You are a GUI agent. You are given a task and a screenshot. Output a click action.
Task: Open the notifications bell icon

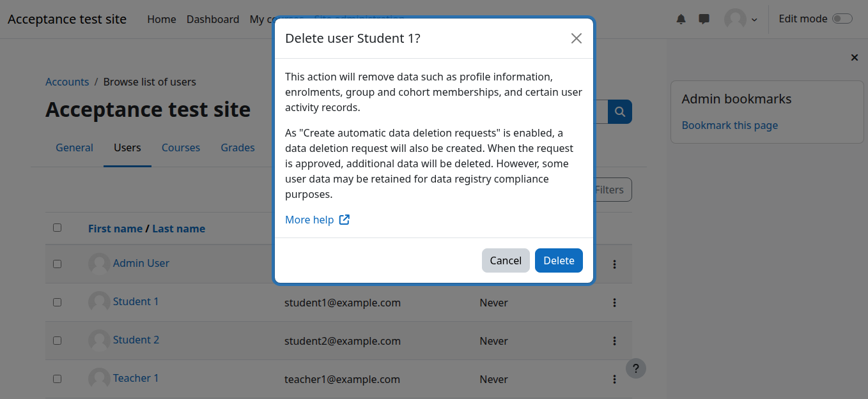[x=681, y=19]
